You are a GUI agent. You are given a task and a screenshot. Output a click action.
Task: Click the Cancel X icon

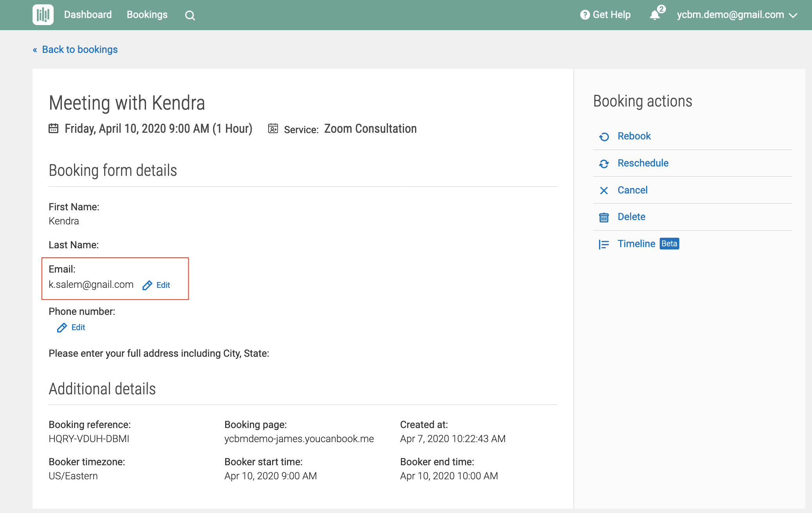[x=604, y=190]
